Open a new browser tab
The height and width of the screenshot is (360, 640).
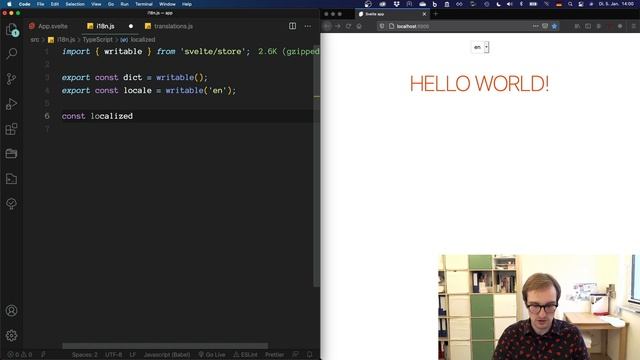(436, 14)
